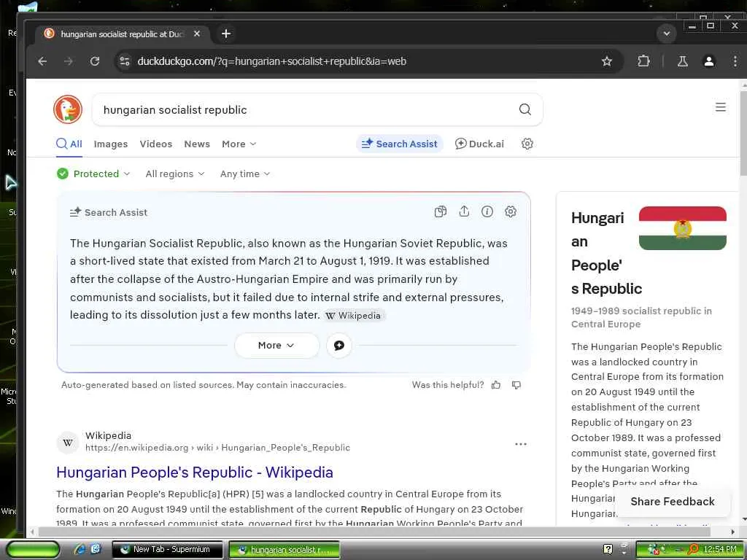Open the hamburger menu on DuckDuckGo page
Image resolution: width=747 pixels, height=560 pixels.
(x=720, y=107)
